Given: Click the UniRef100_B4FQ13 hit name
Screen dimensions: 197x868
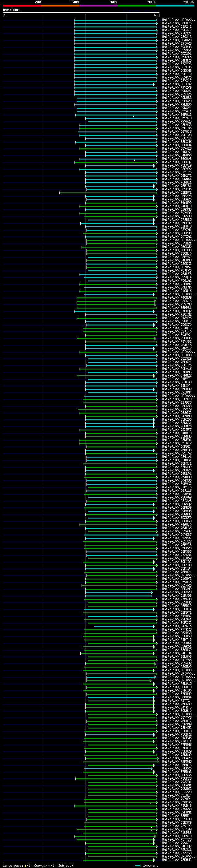Looking at the screenshot, I should [176, 115].
